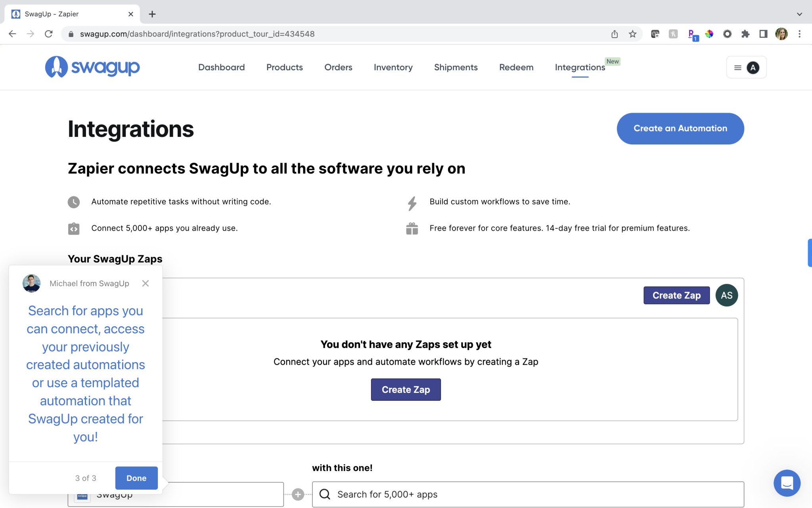Open the hamburger menu next to profile avatar
The height and width of the screenshot is (508, 812).
[737, 67]
